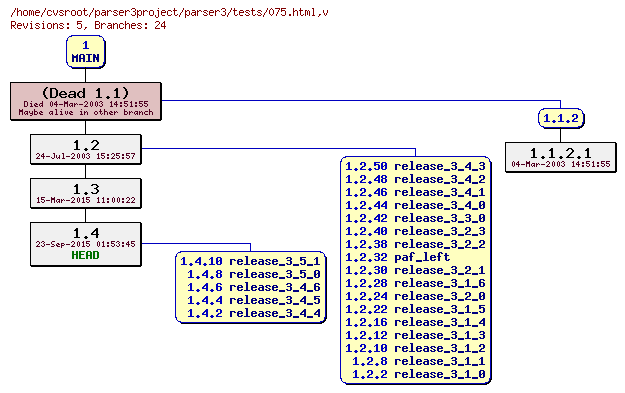Click branch 1.4.4 release_3_4_5
The image size is (625, 393).
point(254,300)
